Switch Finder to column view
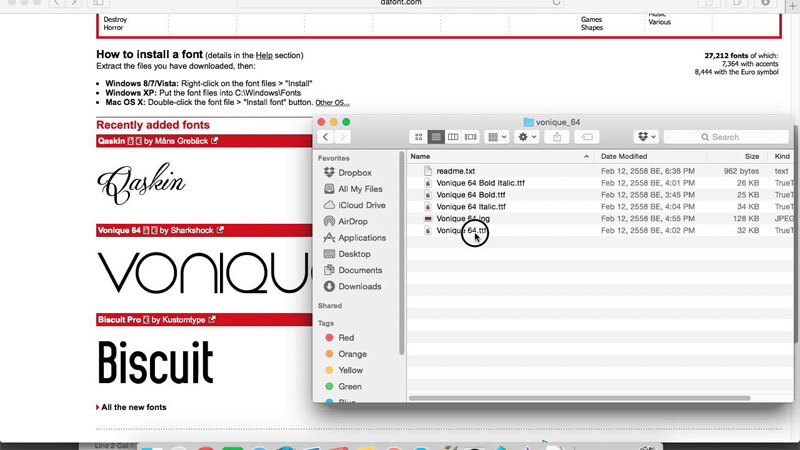Image resolution: width=800 pixels, height=450 pixels. pos(453,137)
